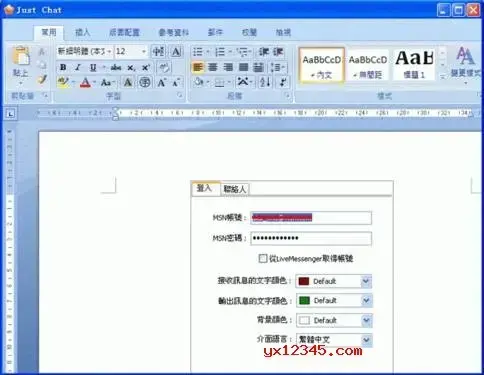
Task: Click the decrease indent icon
Action: (264, 52)
